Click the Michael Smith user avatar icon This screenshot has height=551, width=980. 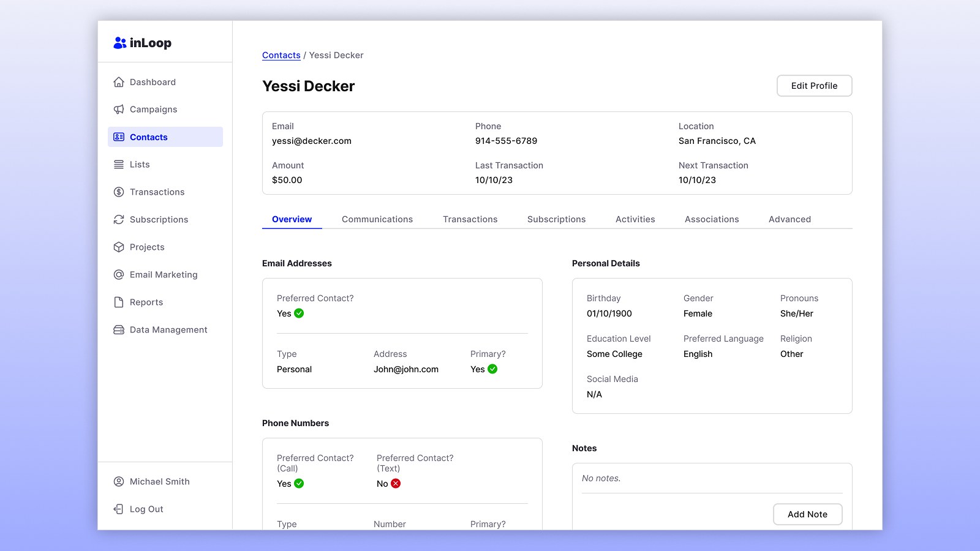tap(119, 482)
